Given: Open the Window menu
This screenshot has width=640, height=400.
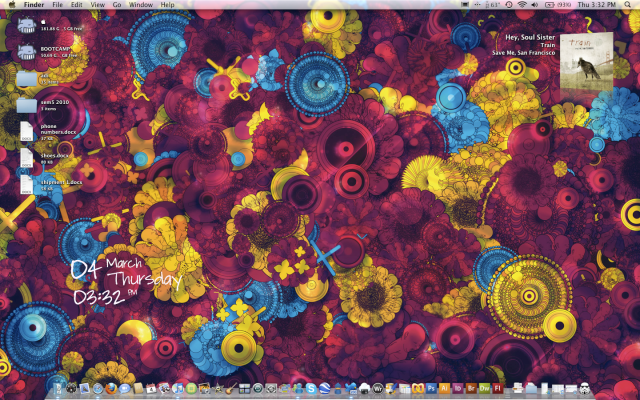Looking at the screenshot, I should [x=141, y=5].
